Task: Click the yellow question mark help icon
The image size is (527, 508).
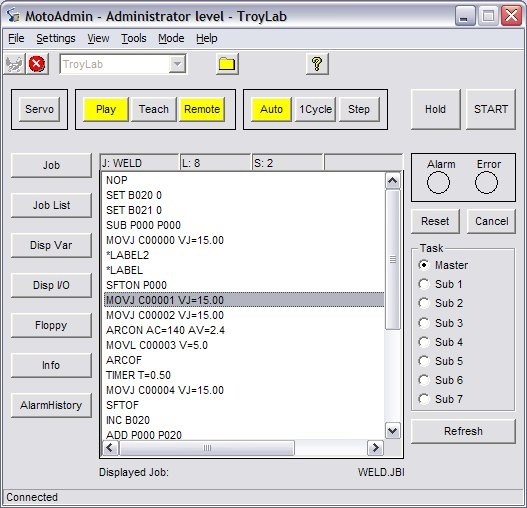Action: click(x=317, y=64)
